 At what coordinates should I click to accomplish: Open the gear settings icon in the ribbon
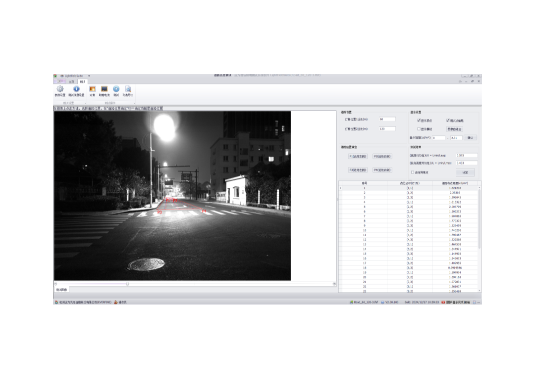60,89
